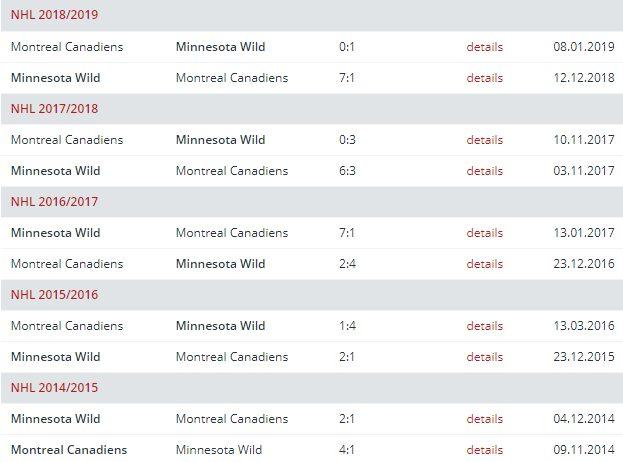Select the NHL 2018/2019 season header
This screenshot has width=623, height=462.
(x=54, y=16)
